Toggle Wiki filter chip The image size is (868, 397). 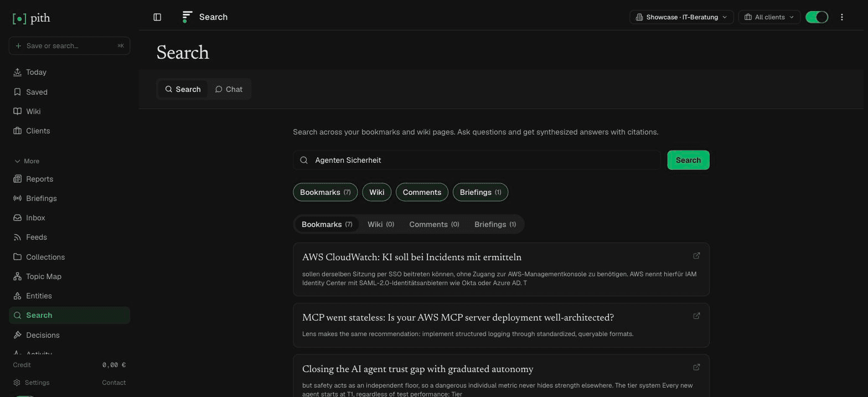coord(376,192)
